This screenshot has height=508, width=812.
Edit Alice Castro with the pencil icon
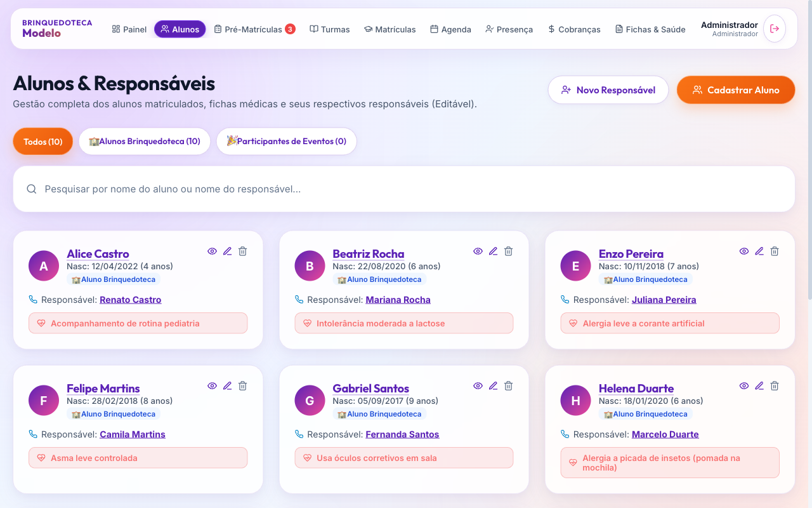click(228, 251)
